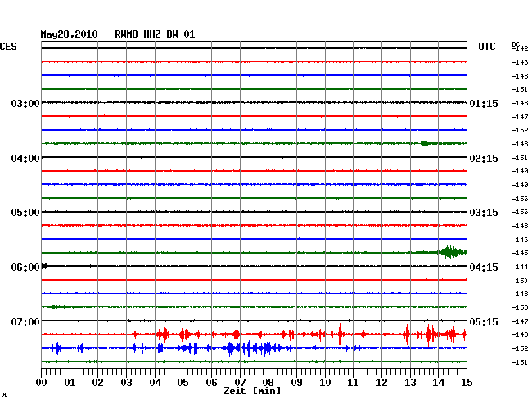Click the 05:15 UTC time label
The height and width of the screenshot is (404, 532).
coord(484,321)
